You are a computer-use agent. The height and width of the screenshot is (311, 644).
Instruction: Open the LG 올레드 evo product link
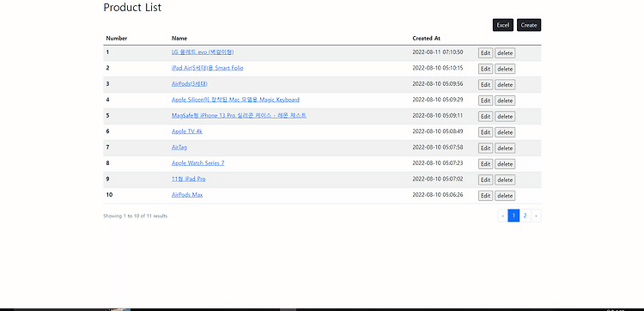click(203, 52)
